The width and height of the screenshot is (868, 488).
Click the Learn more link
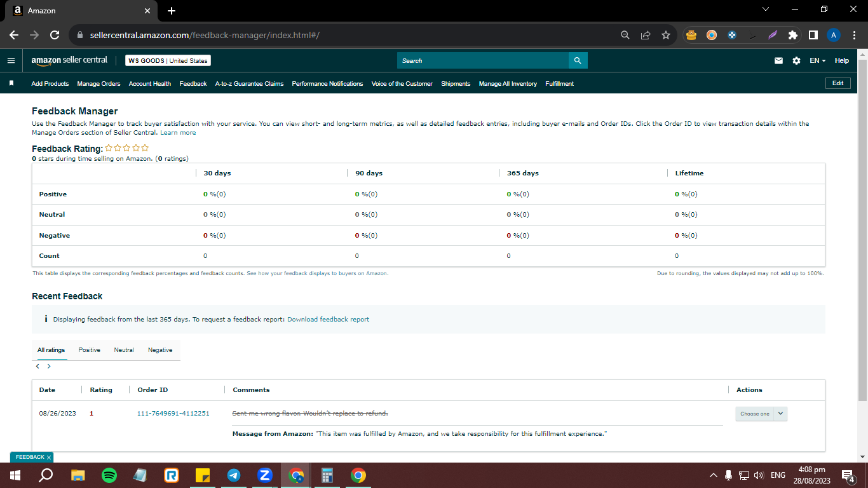pyautogui.click(x=178, y=133)
